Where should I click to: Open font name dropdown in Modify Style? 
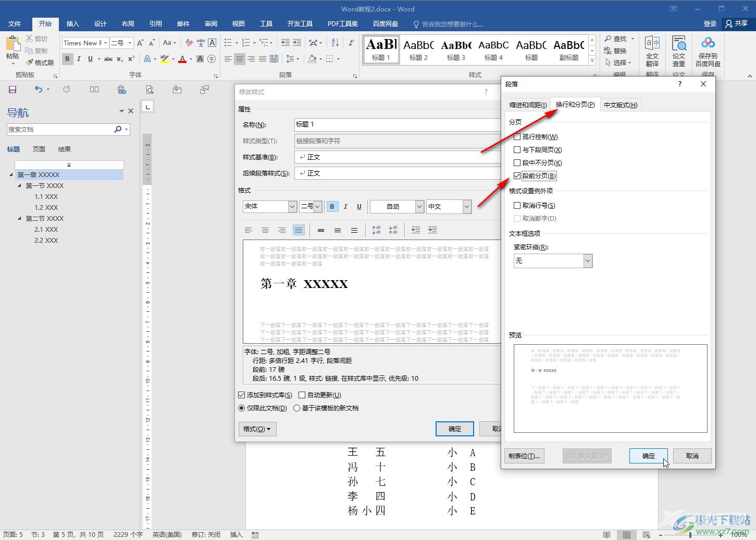[292, 207]
